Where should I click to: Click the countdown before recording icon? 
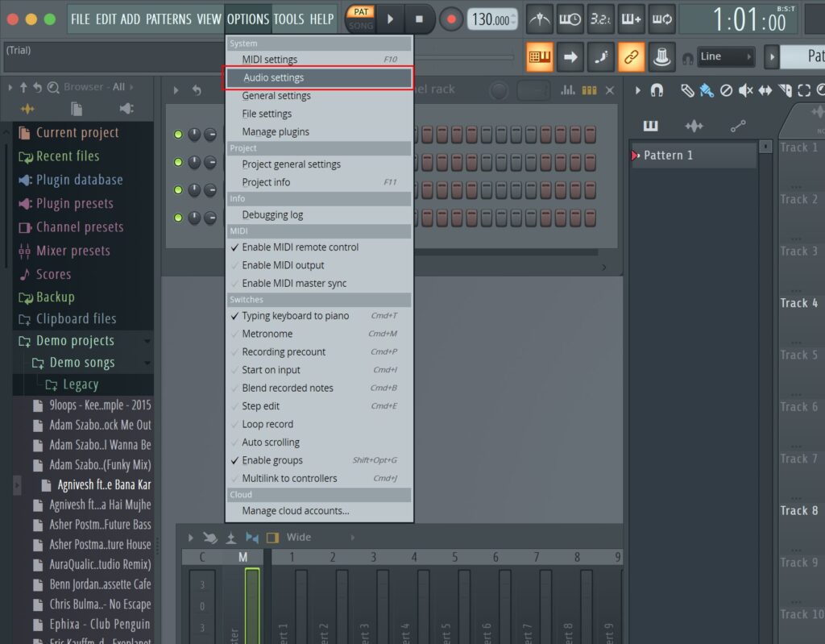600,19
